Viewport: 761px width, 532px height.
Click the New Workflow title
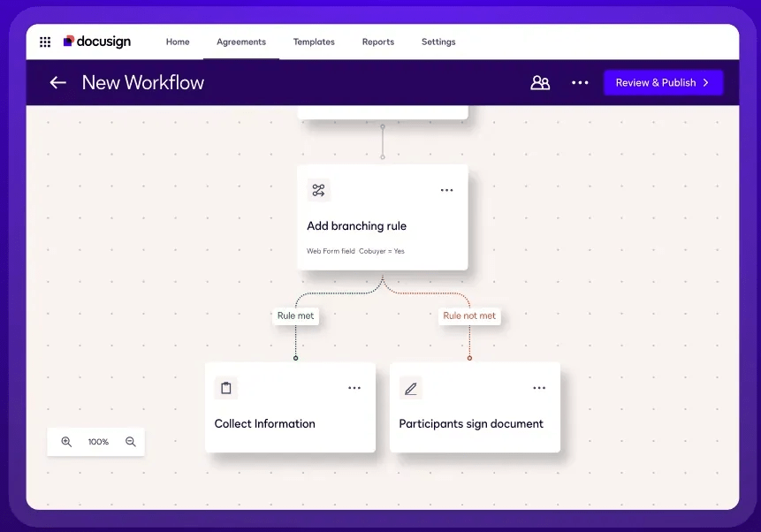click(x=142, y=82)
